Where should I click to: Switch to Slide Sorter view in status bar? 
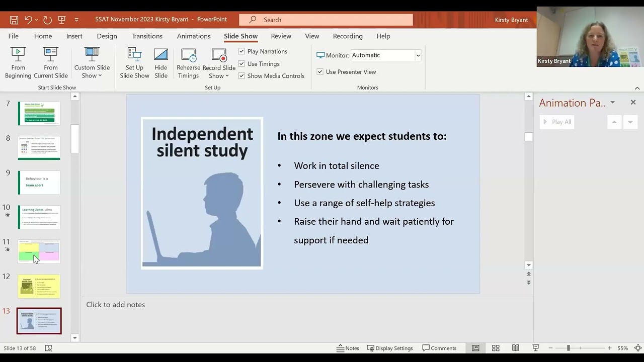coord(496,348)
